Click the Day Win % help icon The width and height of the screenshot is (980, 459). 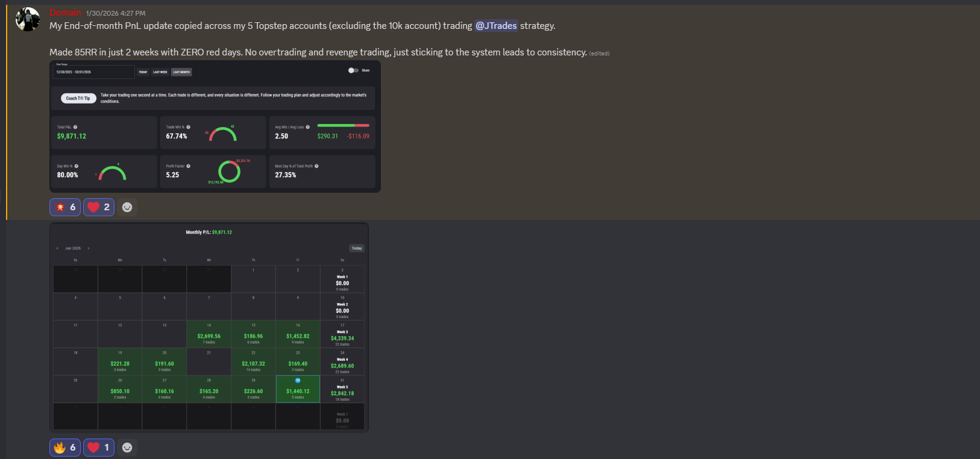coord(77,166)
